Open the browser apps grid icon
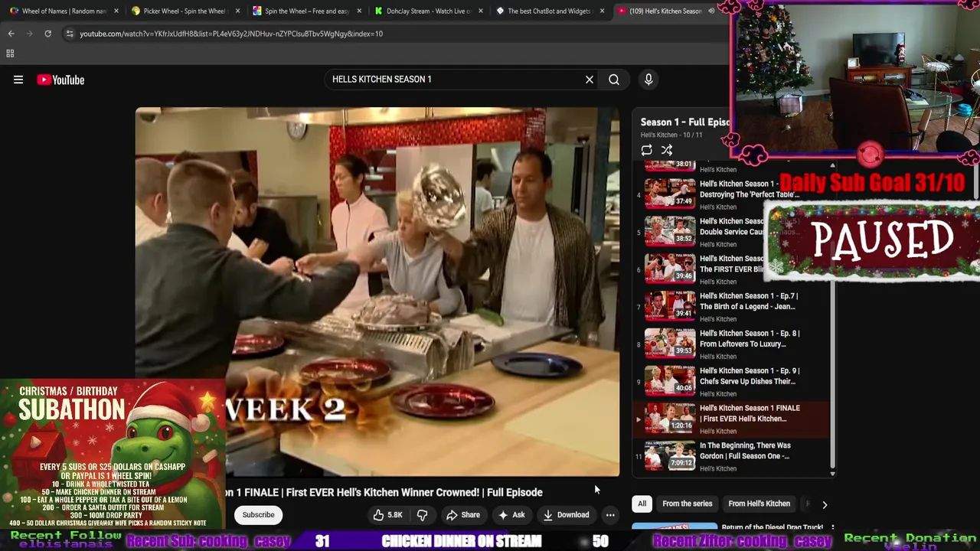Viewport: 980px width, 551px height. pyautogui.click(x=10, y=54)
